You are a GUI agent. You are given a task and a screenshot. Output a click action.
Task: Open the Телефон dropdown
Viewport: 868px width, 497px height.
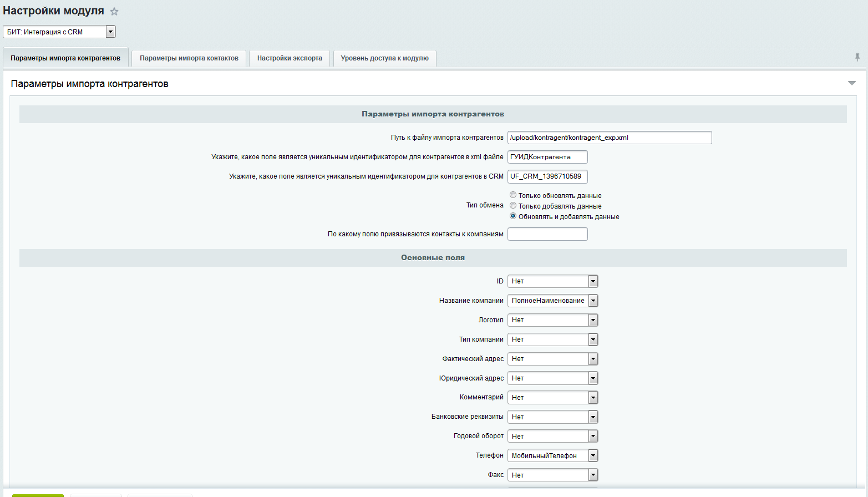[x=592, y=455]
